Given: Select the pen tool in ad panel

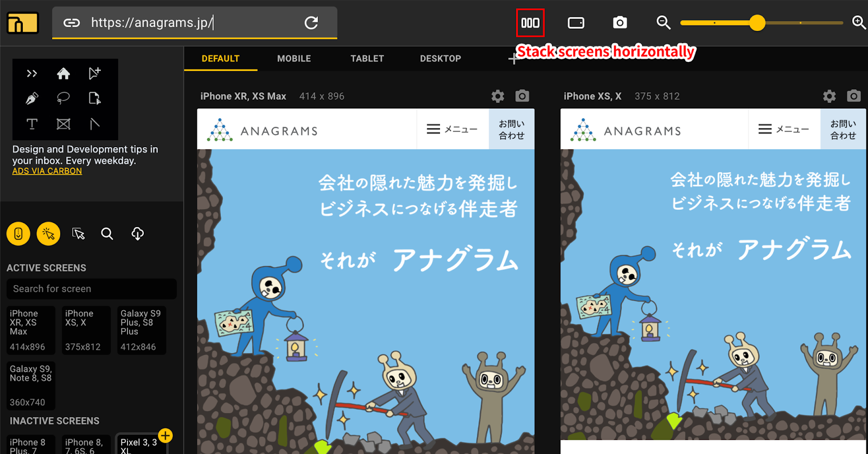Looking at the screenshot, I should [32, 98].
